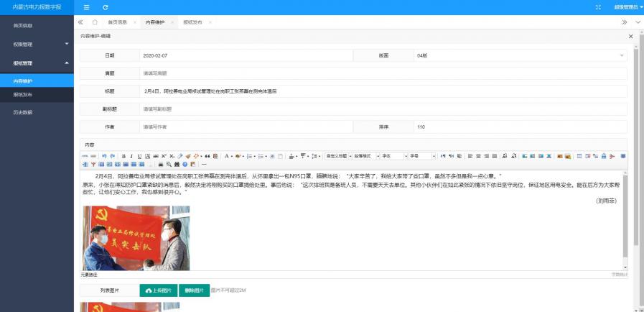
Task: Open the editor help icon
Action: click(x=185, y=164)
